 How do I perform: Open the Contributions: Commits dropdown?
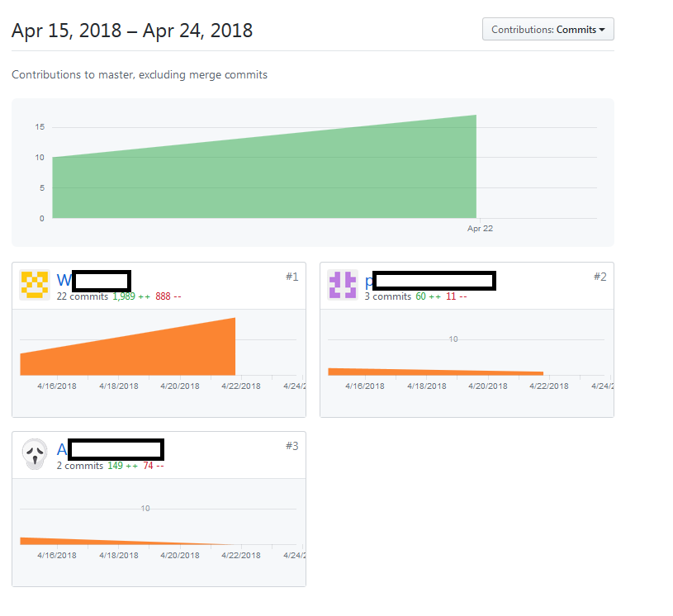pos(548,29)
